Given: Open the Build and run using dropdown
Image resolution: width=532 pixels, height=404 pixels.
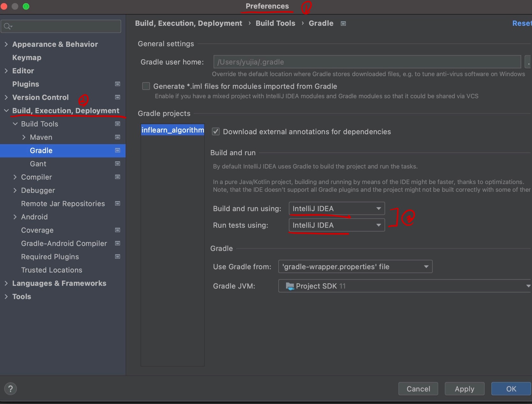Looking at the screenshot, I should 378,208.
